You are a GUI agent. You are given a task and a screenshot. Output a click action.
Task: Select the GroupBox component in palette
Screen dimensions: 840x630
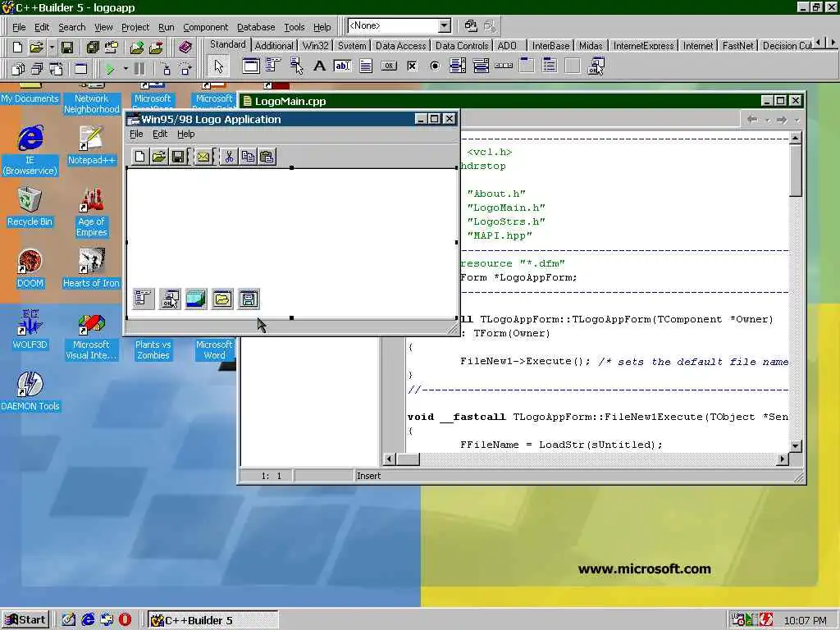(527, 66)
